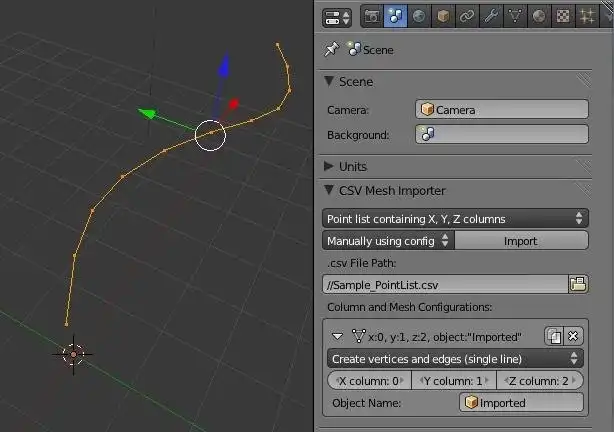The image size is (614, 432).
Task: Click the CSV Mesh Importer panel drag grip
Action: coord(583,190)
